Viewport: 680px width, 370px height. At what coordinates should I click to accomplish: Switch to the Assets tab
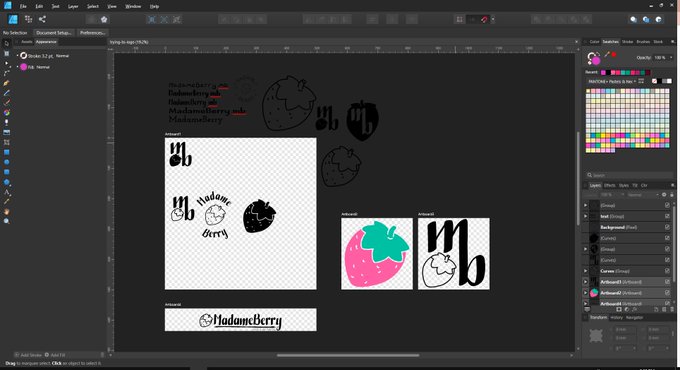(26, 42)
